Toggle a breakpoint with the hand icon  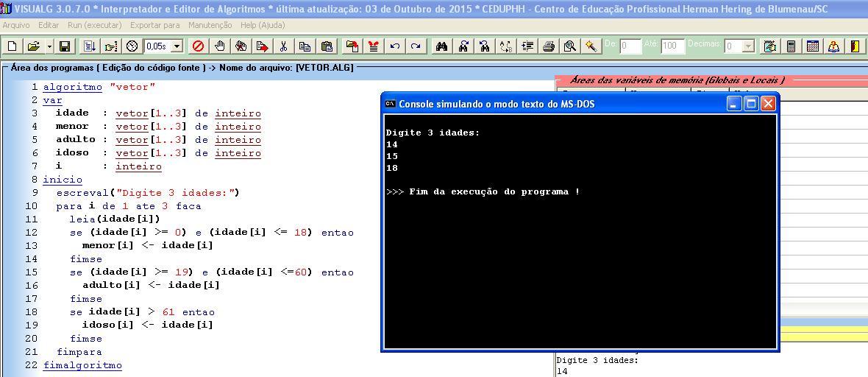[220, 46]
